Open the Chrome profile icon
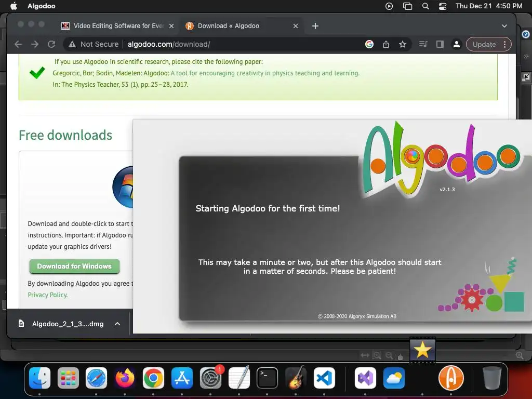Viewport: 532px width, 399px height. pyautogui.click(x=457, y=44)
